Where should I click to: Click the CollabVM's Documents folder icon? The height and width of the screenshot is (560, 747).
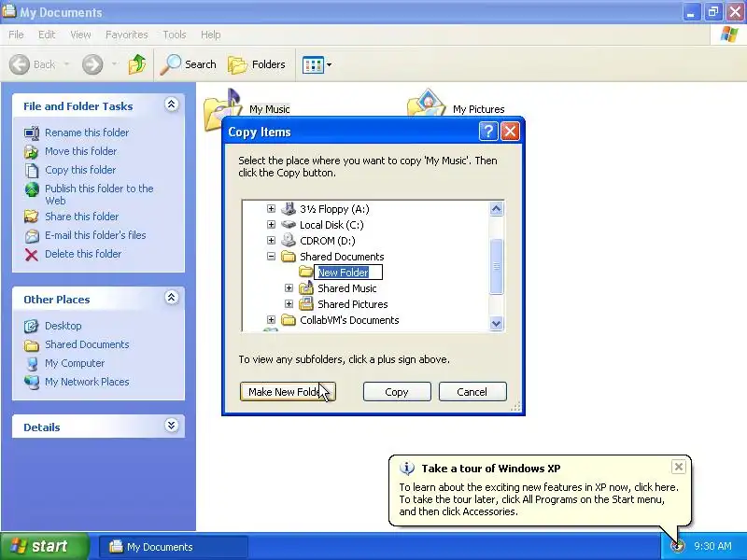[x=289, y=319]
